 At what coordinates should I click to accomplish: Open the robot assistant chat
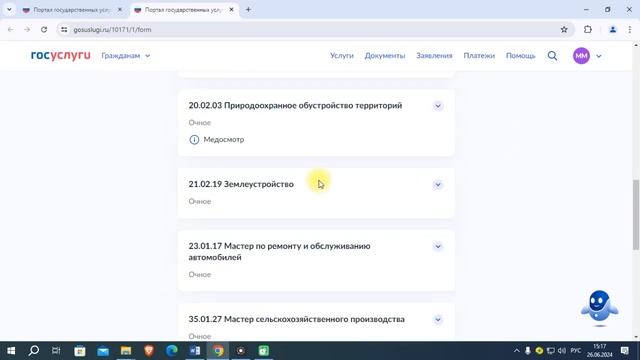pos(599,308)
